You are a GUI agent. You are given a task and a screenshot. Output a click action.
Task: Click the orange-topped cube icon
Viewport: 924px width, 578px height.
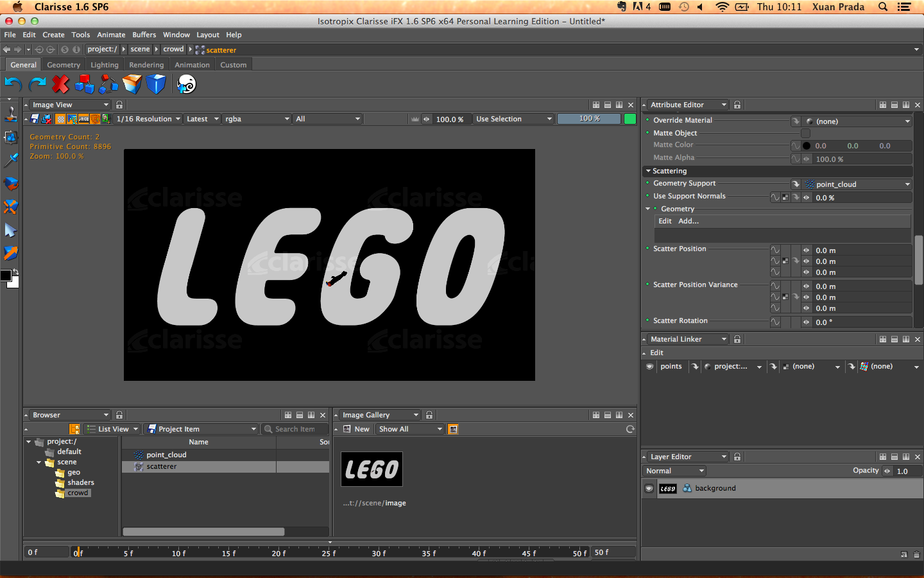point(132,84)
